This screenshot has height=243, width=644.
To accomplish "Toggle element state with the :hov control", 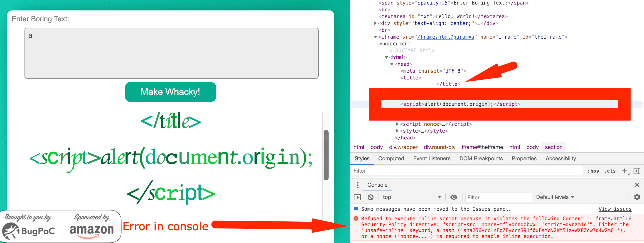I will [x=593, y=171].
